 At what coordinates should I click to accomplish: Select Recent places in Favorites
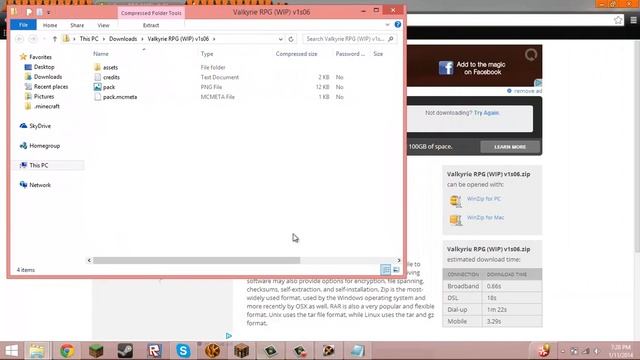click(x=51, y=87)
